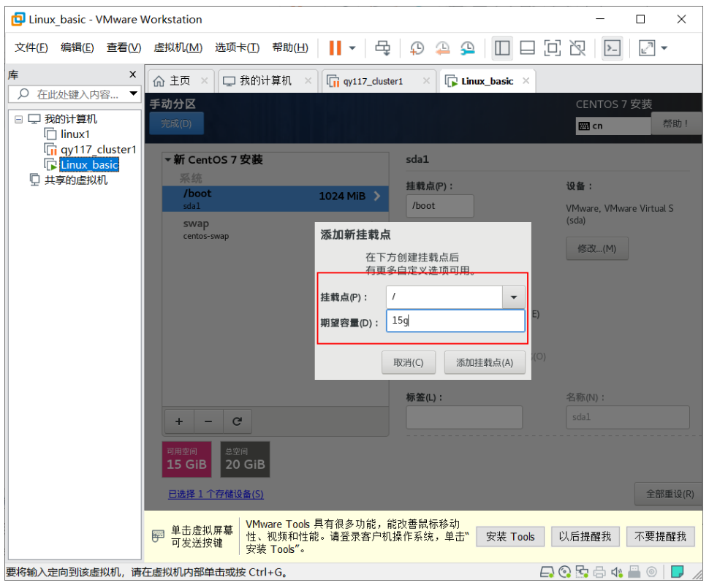Viewport: 709px width, 588px height.
Task: Click the 帮助! button
Action: pyautogui.click(x=676, y=123)
